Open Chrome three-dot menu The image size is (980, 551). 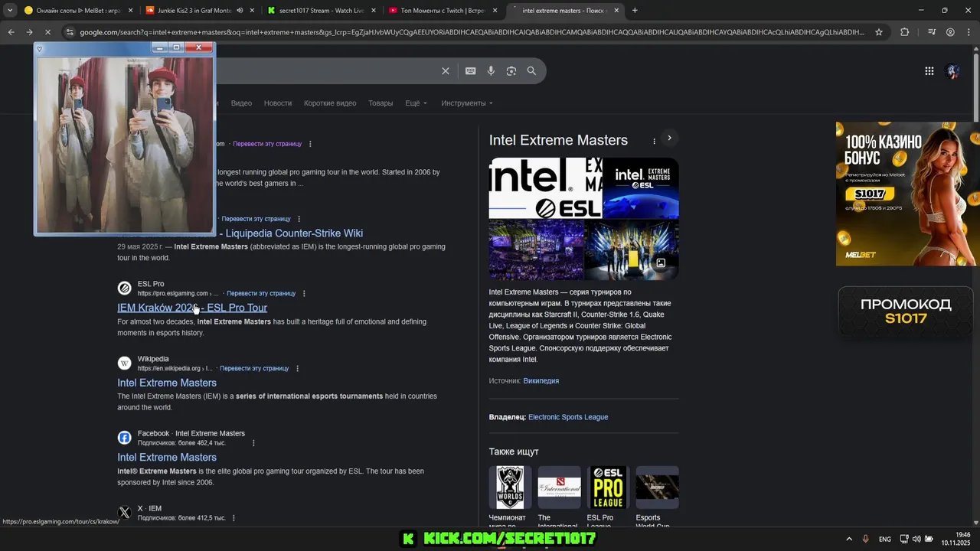tap(969, 32)
